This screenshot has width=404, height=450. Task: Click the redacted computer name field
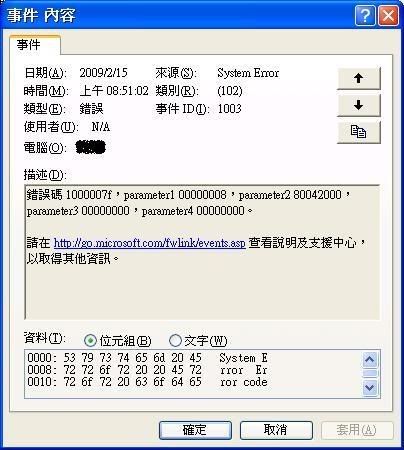coord(91,147)
